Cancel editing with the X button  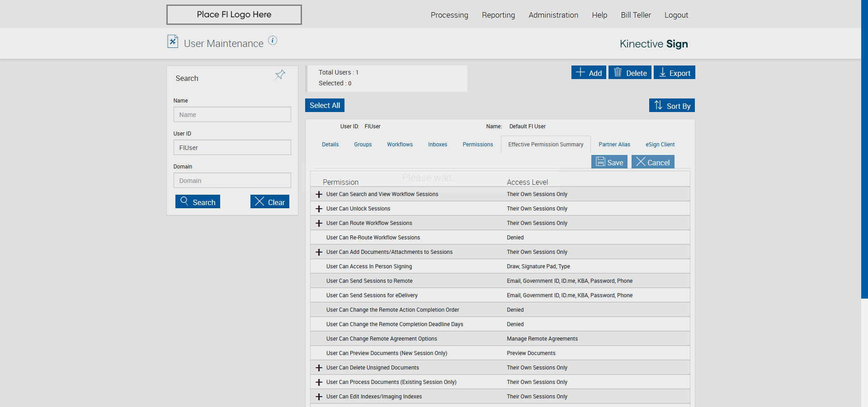click(x=653, y=162)
